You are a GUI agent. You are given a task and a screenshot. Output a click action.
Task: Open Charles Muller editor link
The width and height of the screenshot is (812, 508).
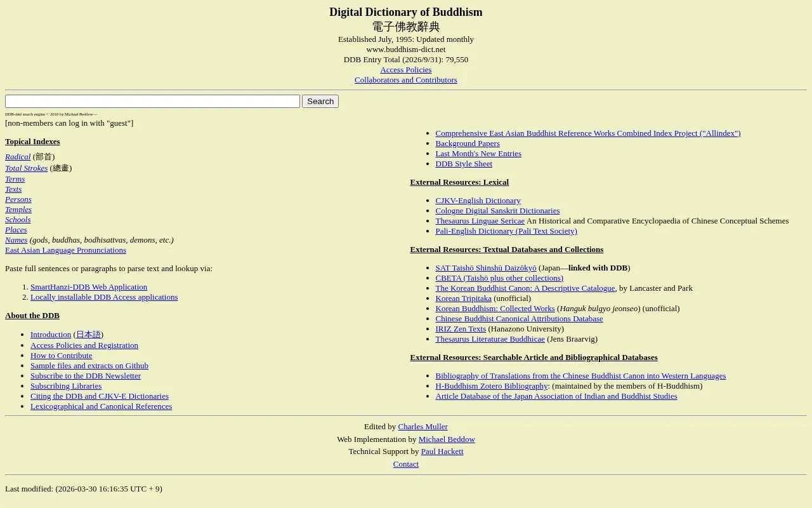(423, 427)
